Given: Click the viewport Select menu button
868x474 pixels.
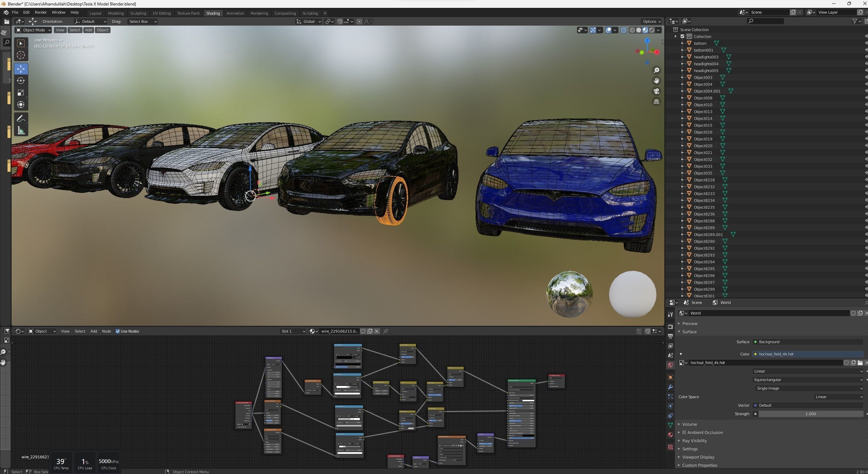Looking at the screenshot, I should tap(75, 30).
